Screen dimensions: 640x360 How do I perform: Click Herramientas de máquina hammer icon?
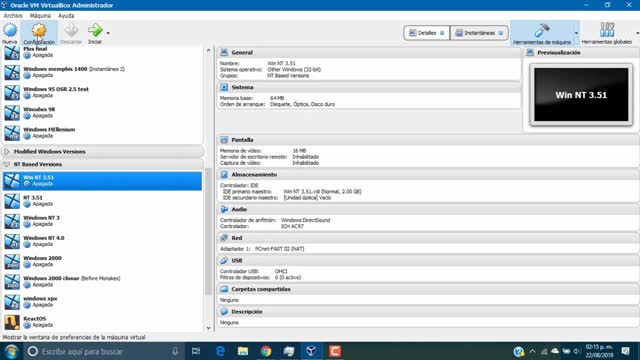pos(542,30)
